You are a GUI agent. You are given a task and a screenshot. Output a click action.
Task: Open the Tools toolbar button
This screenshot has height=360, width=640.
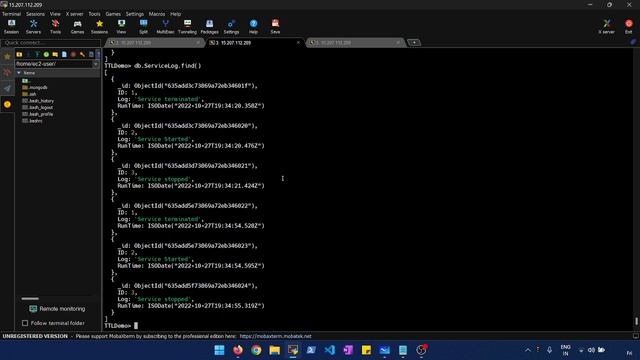[56, 27]
